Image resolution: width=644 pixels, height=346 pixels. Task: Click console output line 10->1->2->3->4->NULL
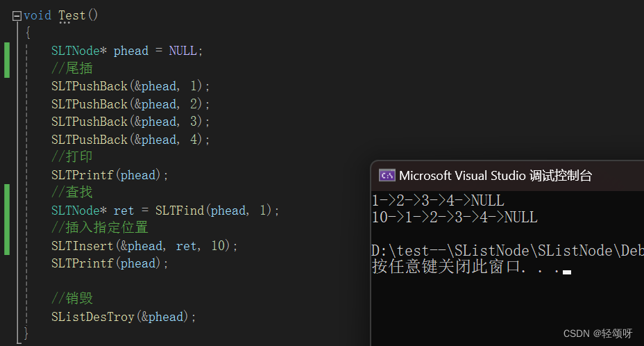pos(455,217)
